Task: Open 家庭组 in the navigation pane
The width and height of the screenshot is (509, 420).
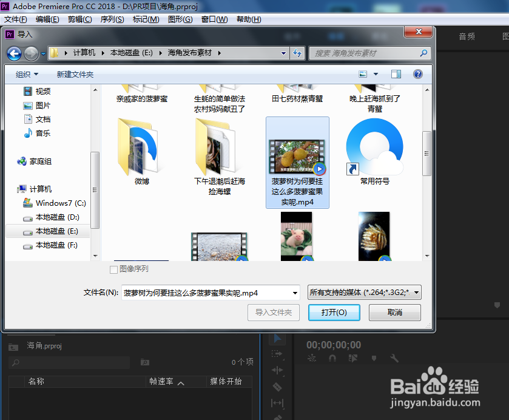Action: [35, 161]
